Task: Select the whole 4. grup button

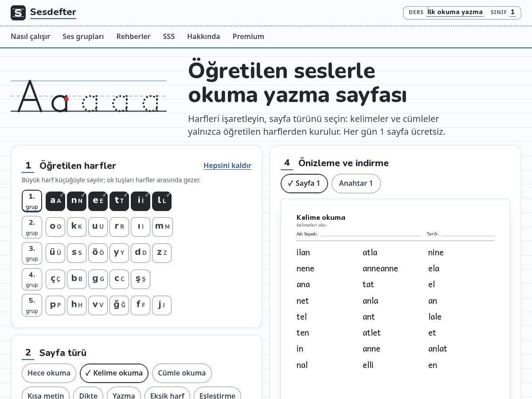Action: (32, 279)
